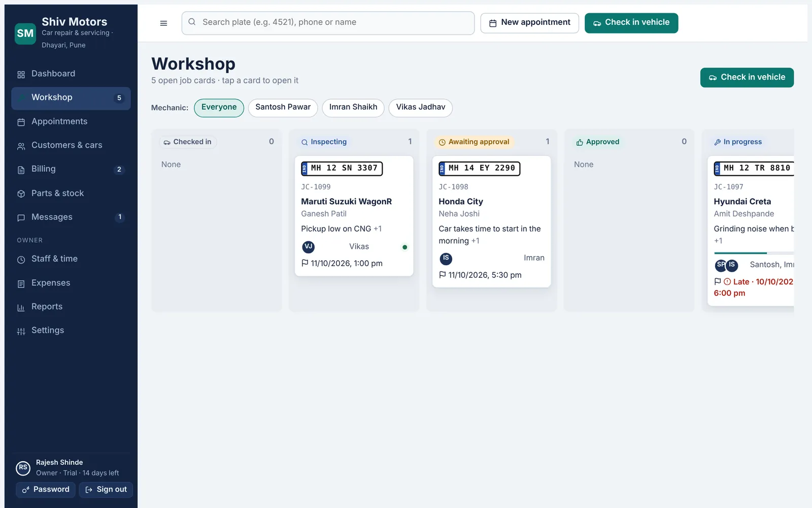812x508 pixels.
Task: Click Sign out button
Action: pos(106,490)
